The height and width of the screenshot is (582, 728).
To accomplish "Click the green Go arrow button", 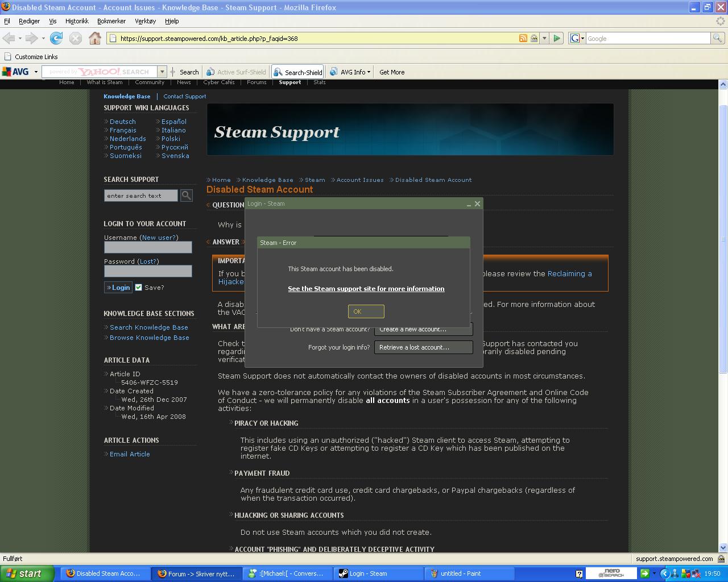I will pyautogui.click(x=557, y=38).
